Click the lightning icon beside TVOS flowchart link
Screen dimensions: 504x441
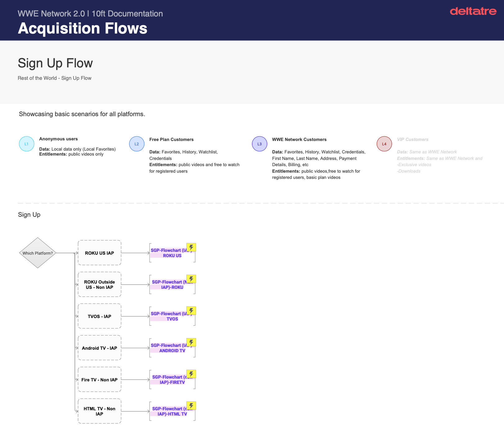191,311
